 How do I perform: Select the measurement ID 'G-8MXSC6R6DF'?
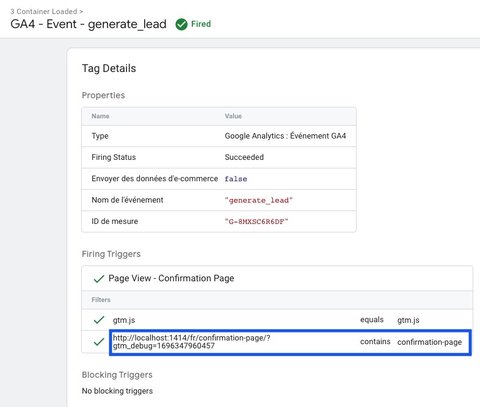coord(256,222)
